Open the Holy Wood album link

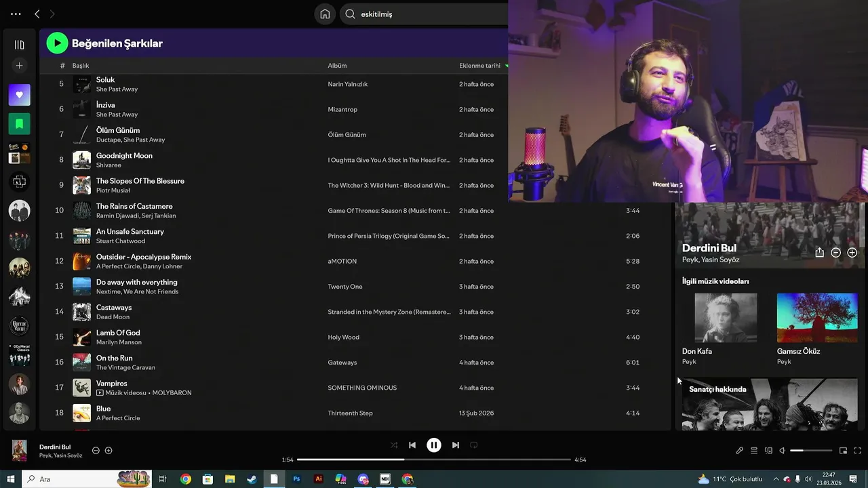point(343,337)
